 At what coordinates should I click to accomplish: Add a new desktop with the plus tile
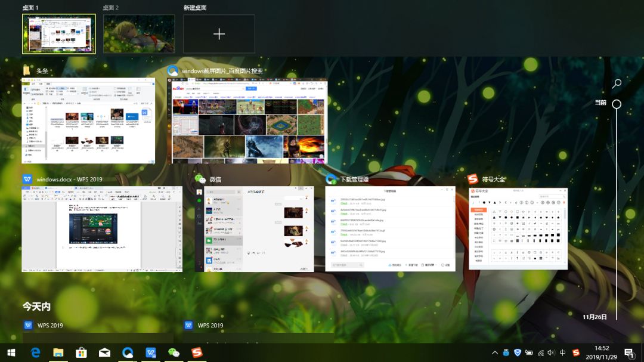coord(219,33)
